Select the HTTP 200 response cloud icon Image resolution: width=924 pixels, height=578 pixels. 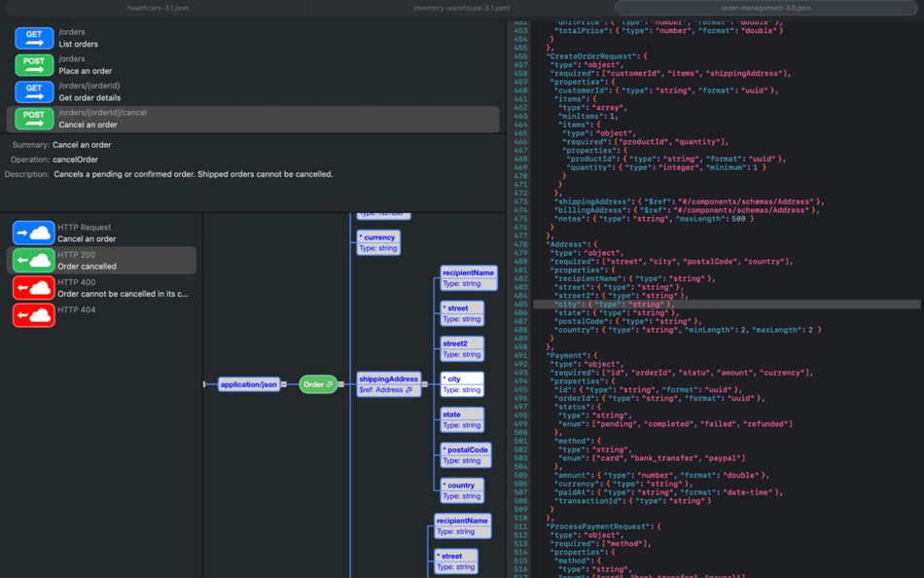click(34, 260)
